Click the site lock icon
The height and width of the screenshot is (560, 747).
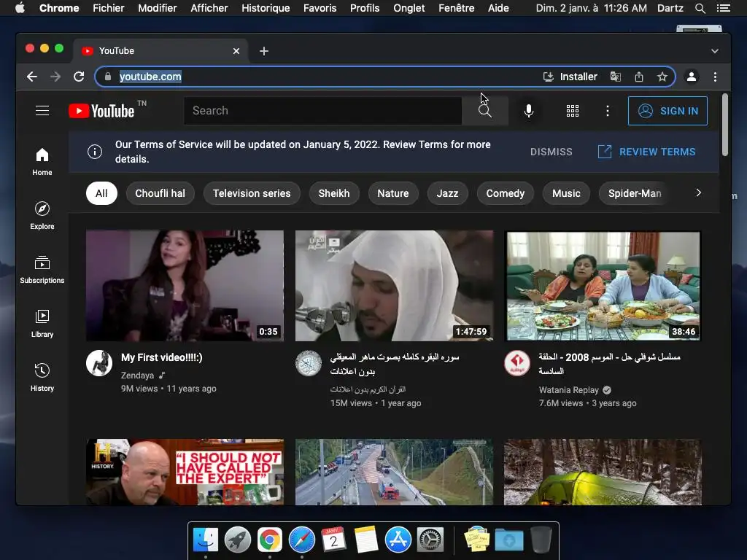click(108, 77)
